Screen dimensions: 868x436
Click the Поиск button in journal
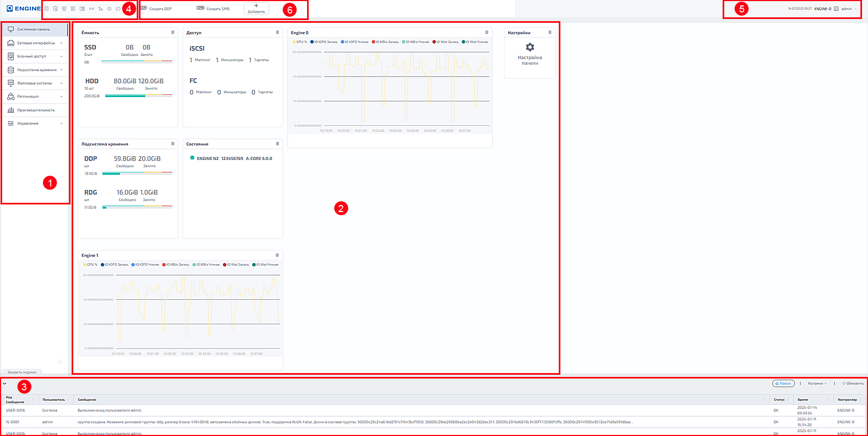(x=783, y=383)
